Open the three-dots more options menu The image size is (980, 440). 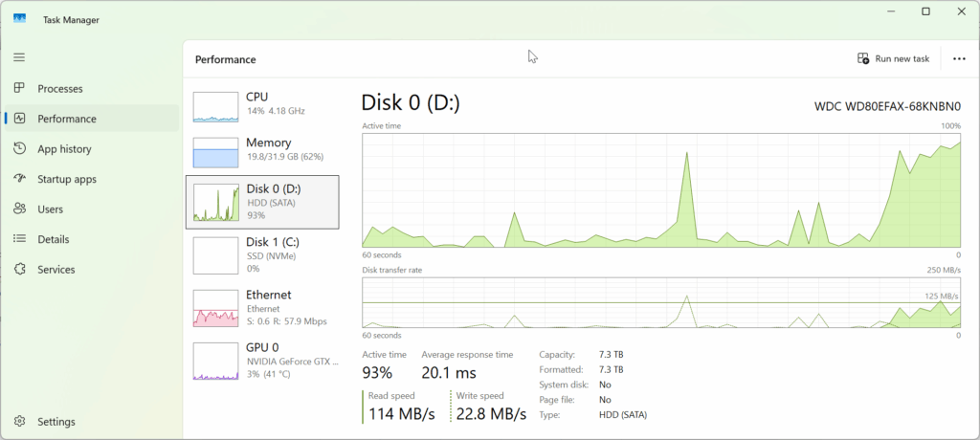[959, 58]
